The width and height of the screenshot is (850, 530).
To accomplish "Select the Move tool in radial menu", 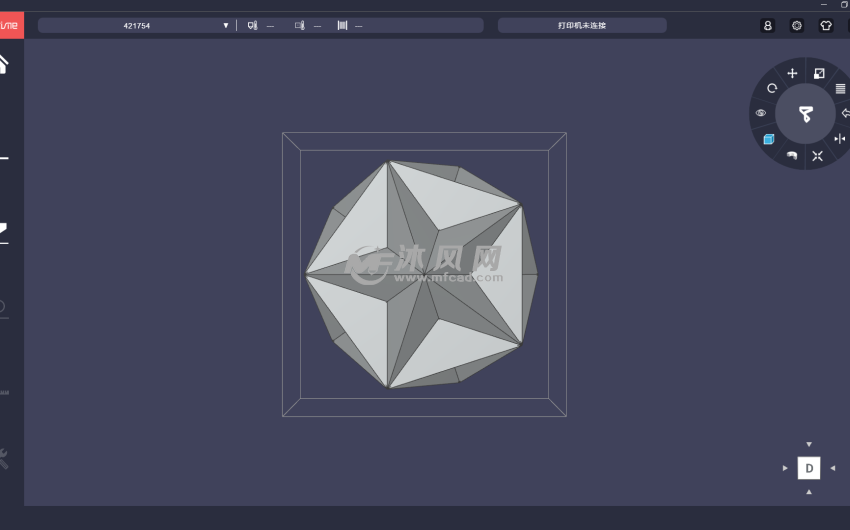I will tap(792, 73).
